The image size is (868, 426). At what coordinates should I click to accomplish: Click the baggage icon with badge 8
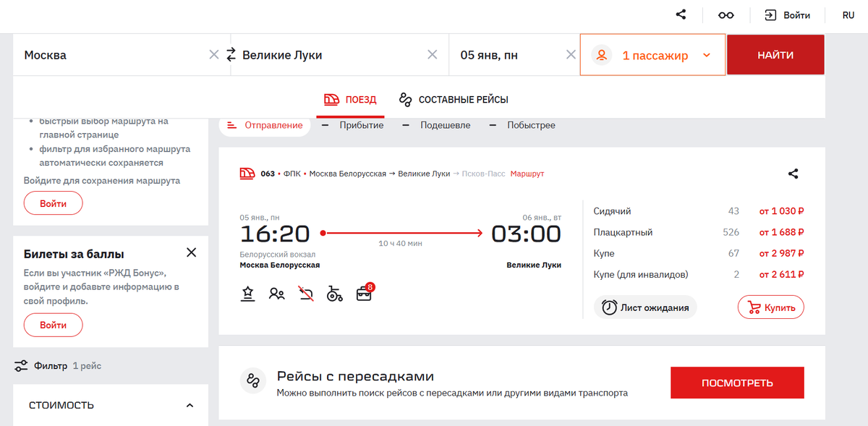click(363, 294)
